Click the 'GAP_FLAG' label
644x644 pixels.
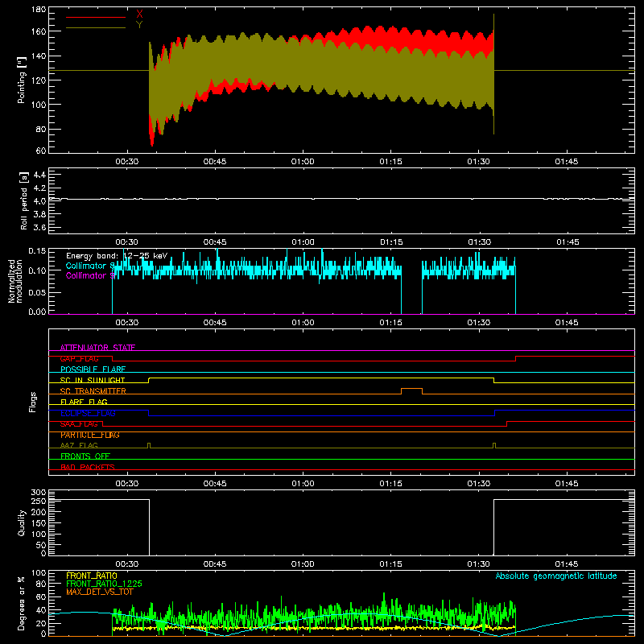coord(79,358)
